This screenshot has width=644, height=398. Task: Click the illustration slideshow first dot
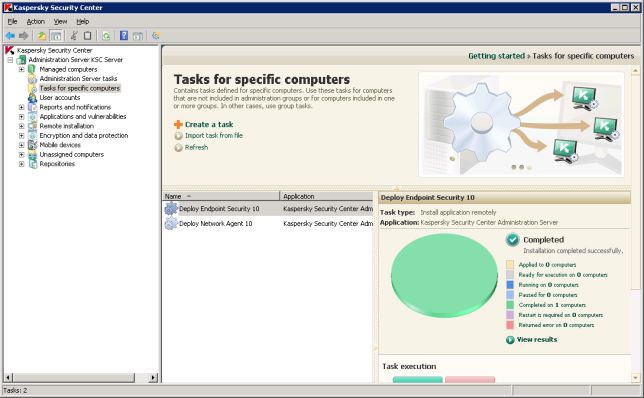tap(513, 167)
